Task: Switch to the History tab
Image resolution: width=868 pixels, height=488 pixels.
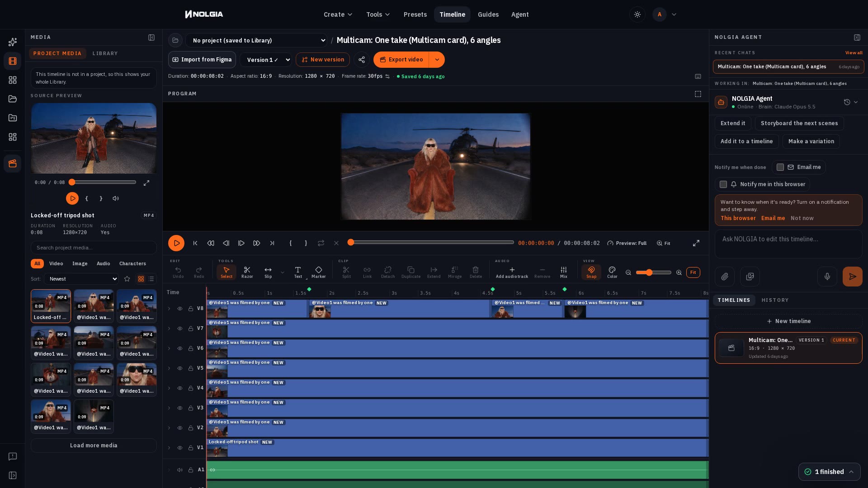Action: pyautogui.click(x=775, y=300)
